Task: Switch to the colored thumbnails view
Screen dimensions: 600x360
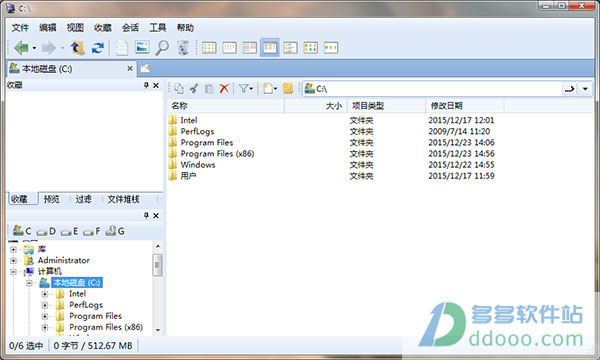Action: pyautogui.click(x=311, y=48)
